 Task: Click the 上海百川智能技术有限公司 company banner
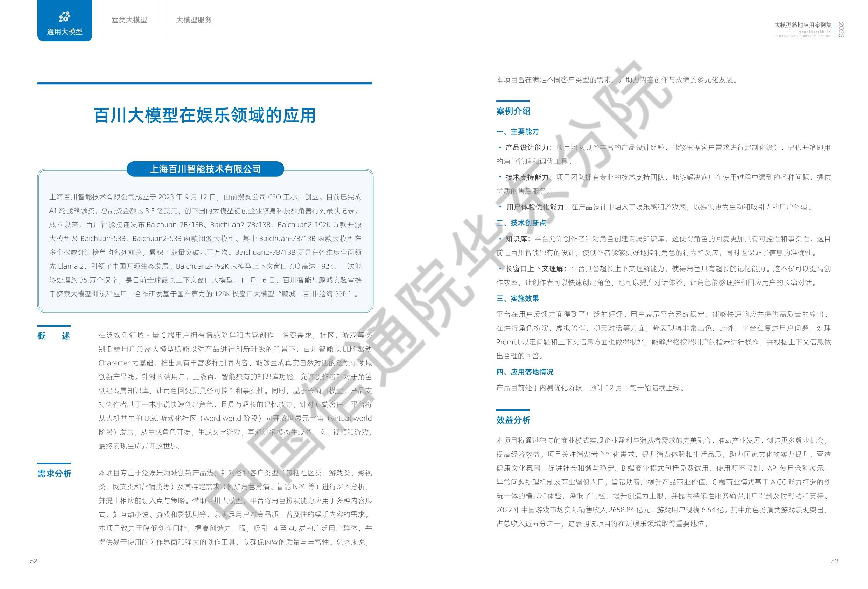(205, 169)
